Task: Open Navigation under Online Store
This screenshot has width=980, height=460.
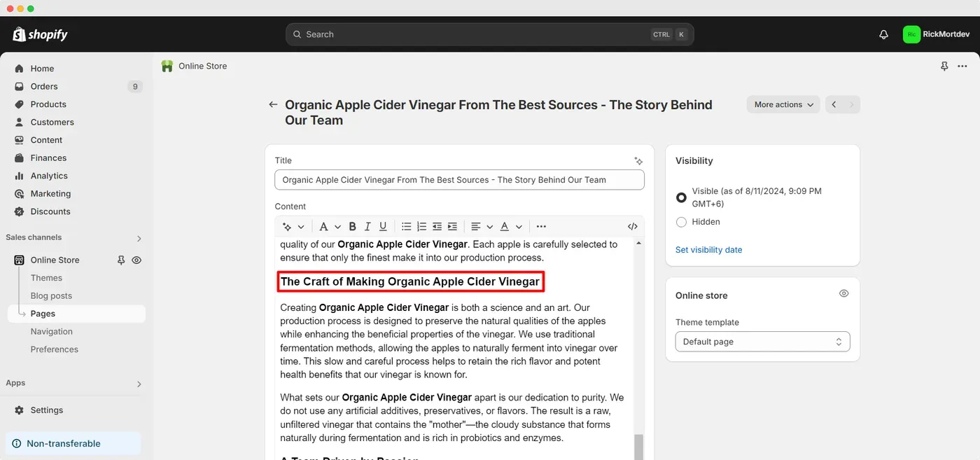Action: pos(51,331)
